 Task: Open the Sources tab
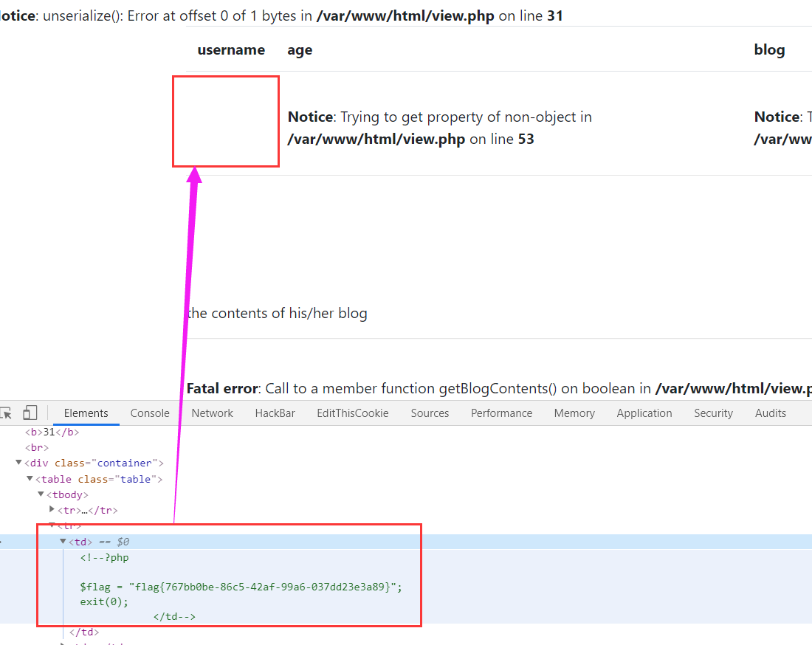430,413
